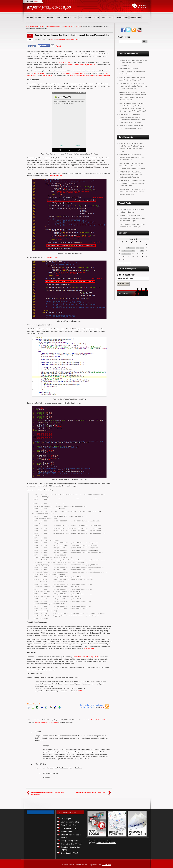Open Cloud Security Blog in the footer list
Image resolution: width=173 pixels, height=868 pixels.
(69, 825)
